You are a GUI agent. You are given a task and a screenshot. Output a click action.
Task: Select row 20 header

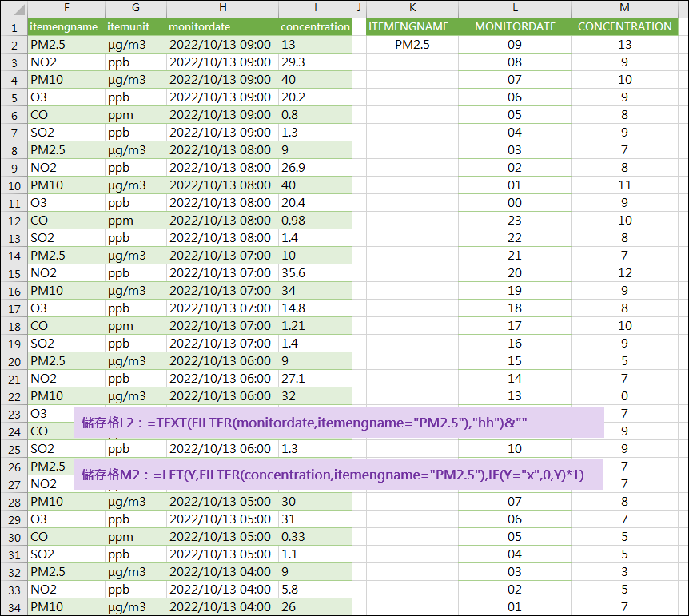pyautogui.click(x=14, y=361)
